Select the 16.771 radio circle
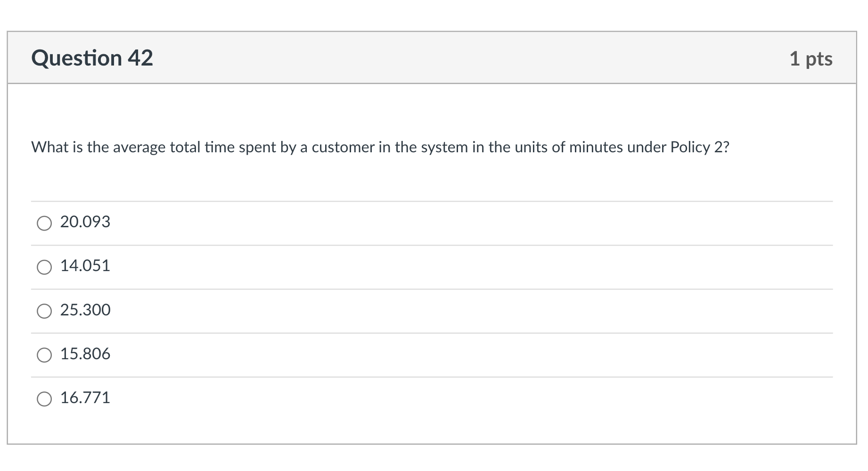This screenshot has height=471, width=868. point(44,399)
